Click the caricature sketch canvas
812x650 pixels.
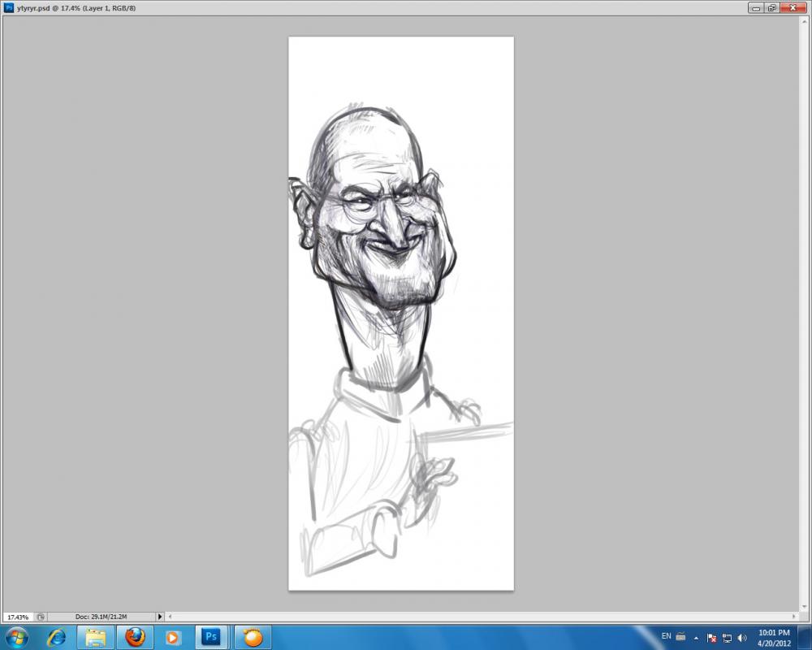pos(401,313)
